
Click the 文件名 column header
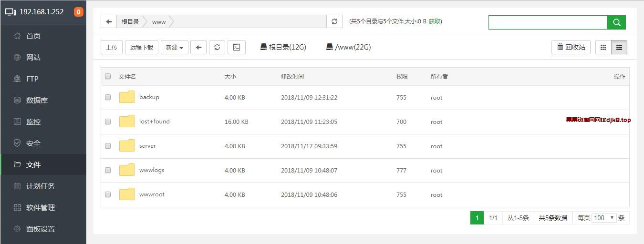click(x=127, y=76)
